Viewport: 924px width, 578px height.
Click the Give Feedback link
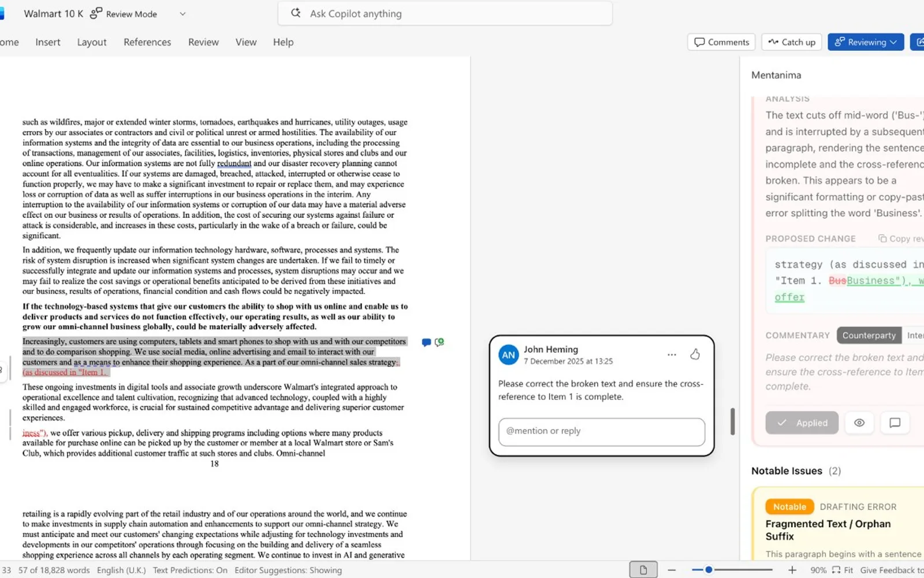(x=892, y=570)
